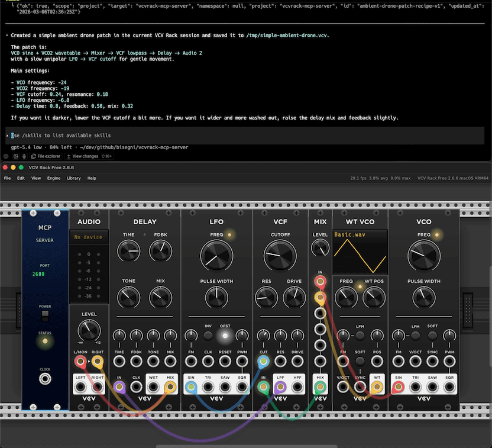The width and height of the screenshot is (492, 448).
Task: Toggle the lit LFO OFST button
Action: pos(225,336)
